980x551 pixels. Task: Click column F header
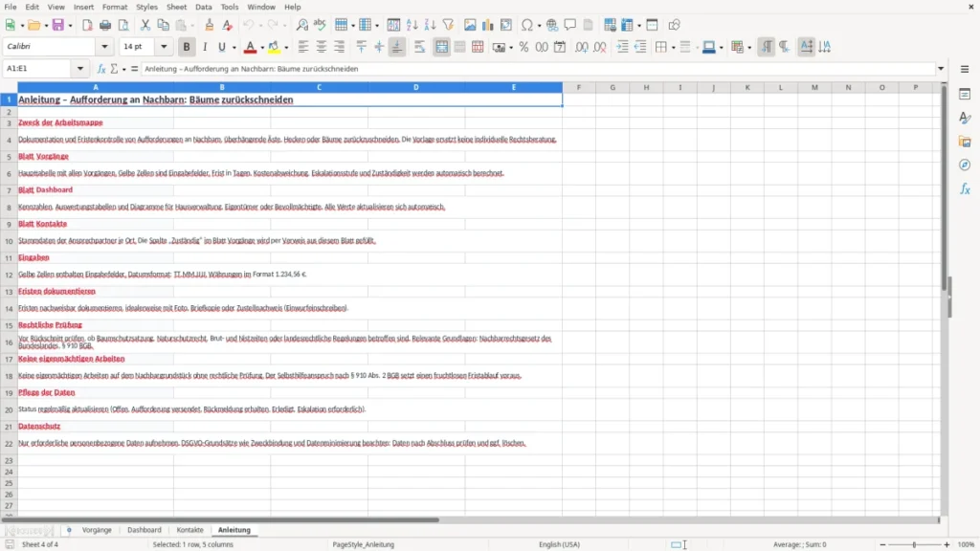click(x=579, y=87)
